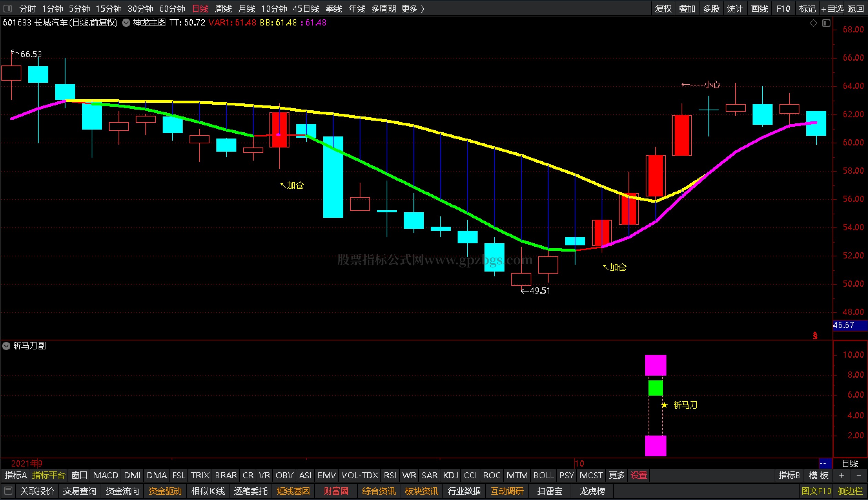The width and height of the screenshot is (868, 500).
Task: Open 龙虎榜 tab
Action: 592,491
